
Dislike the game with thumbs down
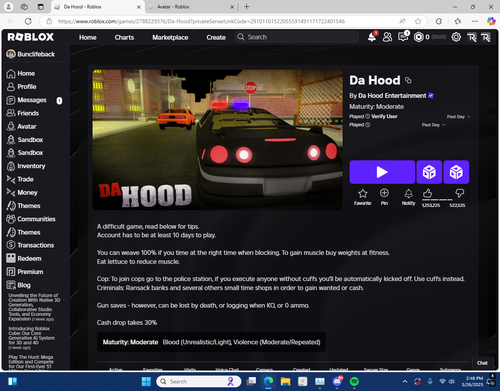click(x=460, y=193)
